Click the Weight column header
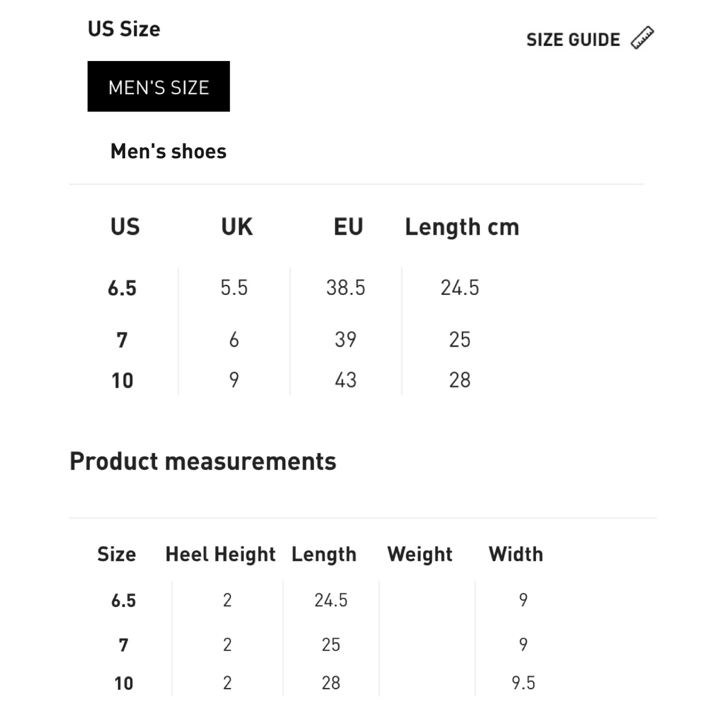Screen dimensions: 728x728 pyautogui.click(x=420, y=554)
